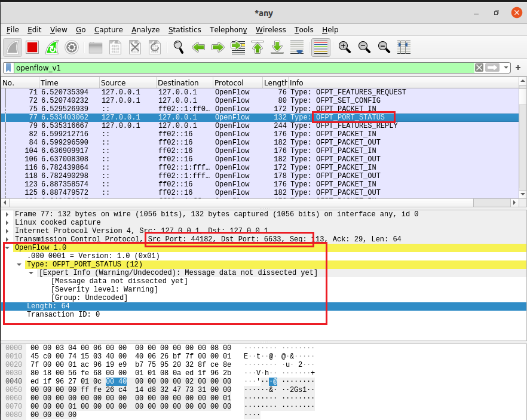Go to specified packet icon
This screenshot has height=420, width=527.
point(238,47)
